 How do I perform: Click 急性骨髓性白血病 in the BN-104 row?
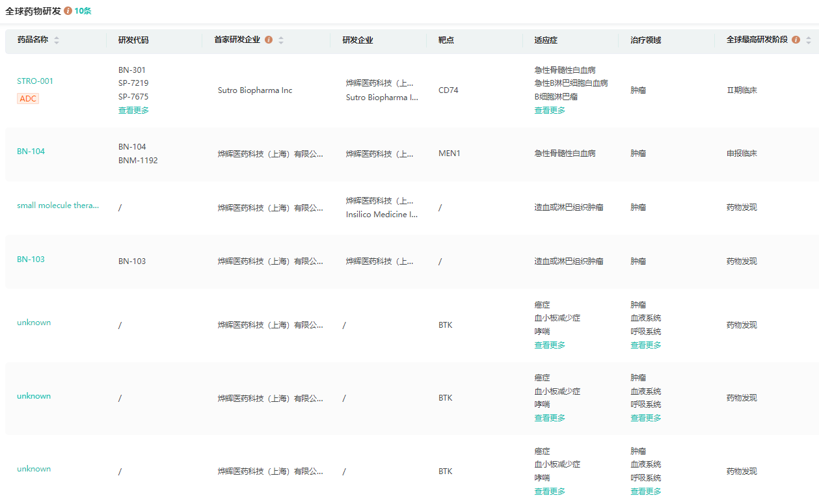point(565,154)
